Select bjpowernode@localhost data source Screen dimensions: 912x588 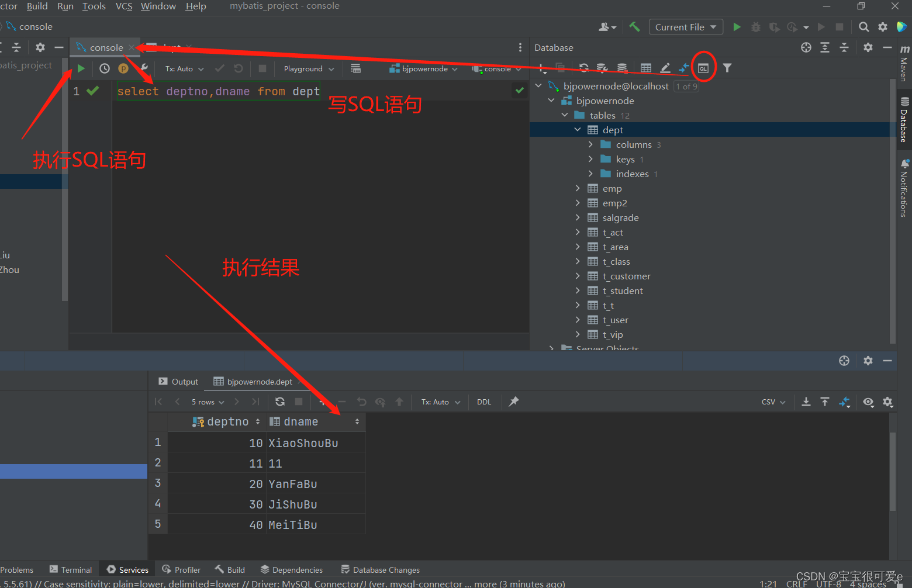(x=616, y=86)
